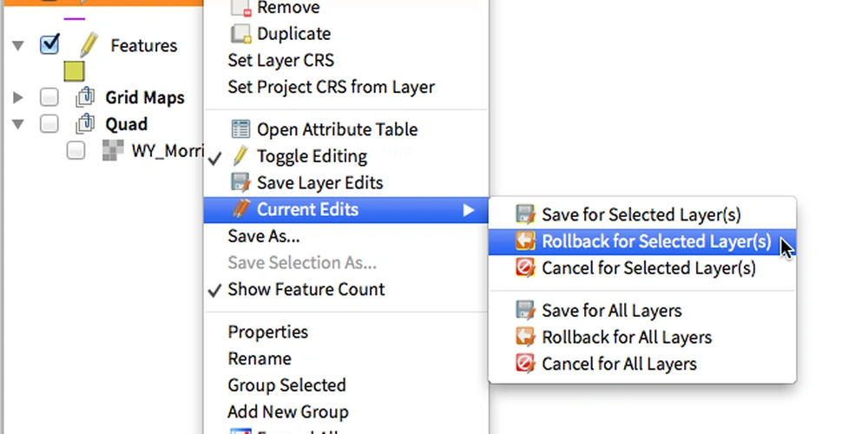Enable the Grid Maps group checkbox
The image size is (868, 434).
click(49, 97)
